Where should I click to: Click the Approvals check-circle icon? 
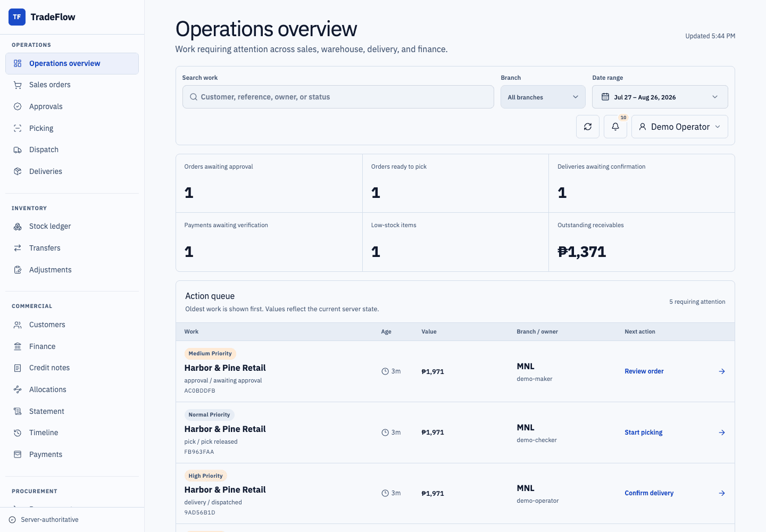click(x=18, y=106)
